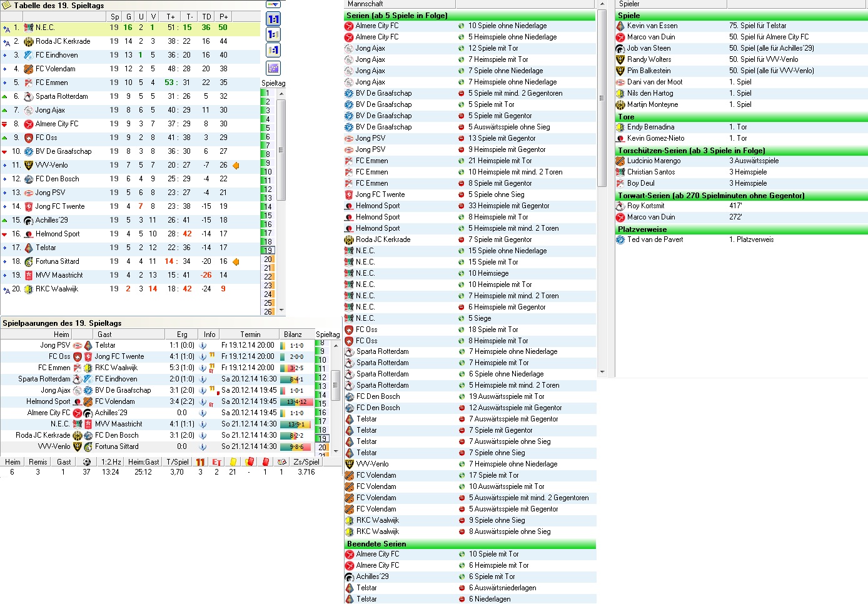Click the Jong FC Twente crest in the series list

(x=349, y=194)
